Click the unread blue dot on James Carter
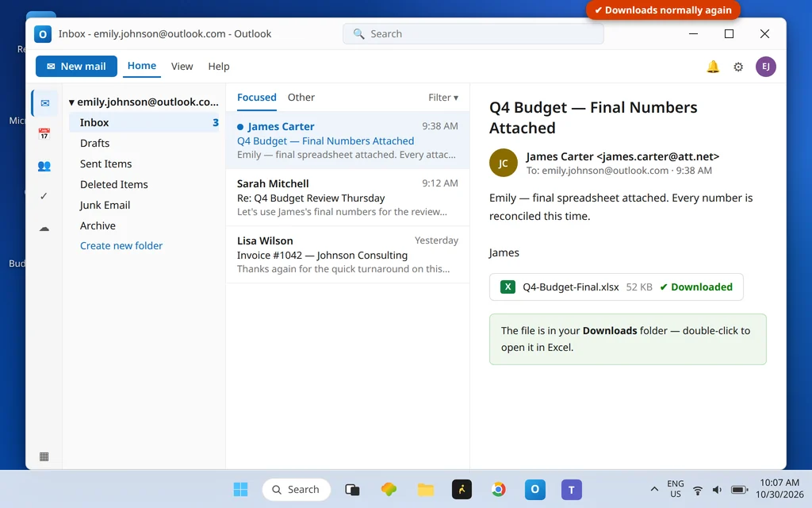Viewport: 812px width, 508px height. coord(240,127)
